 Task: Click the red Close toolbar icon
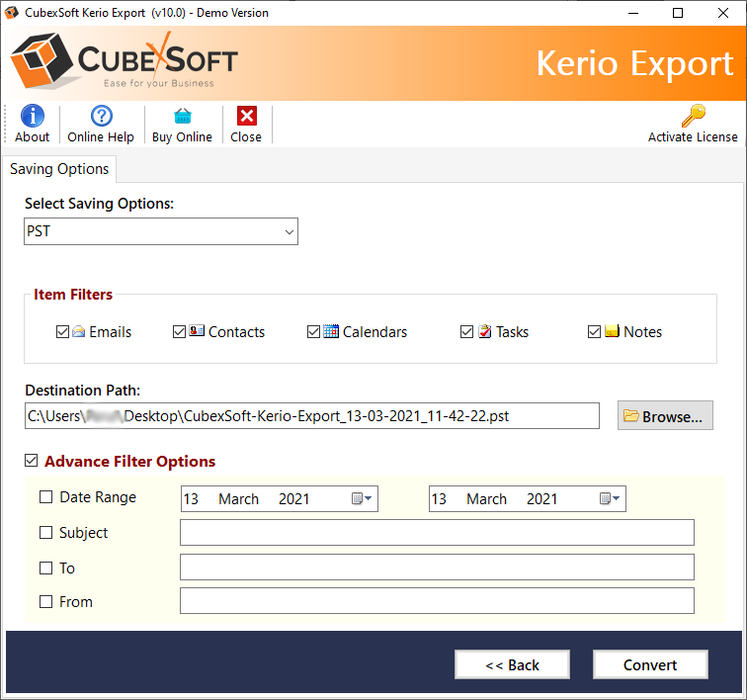247,116
